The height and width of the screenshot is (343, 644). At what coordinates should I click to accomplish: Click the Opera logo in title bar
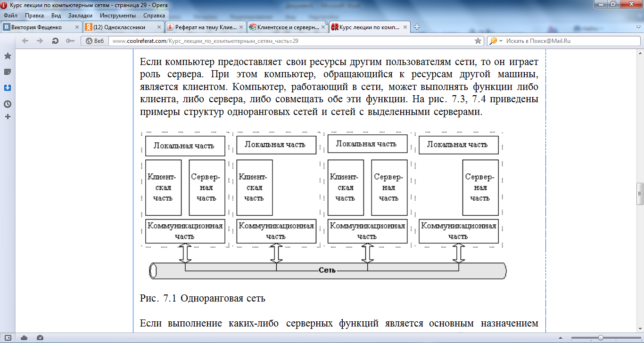click(5, 5)
